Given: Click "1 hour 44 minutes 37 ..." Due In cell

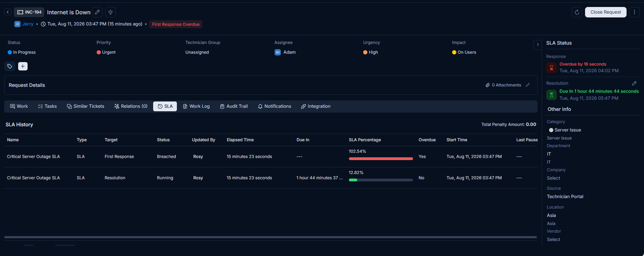Looking at the screenshot, I should point(320,178).
